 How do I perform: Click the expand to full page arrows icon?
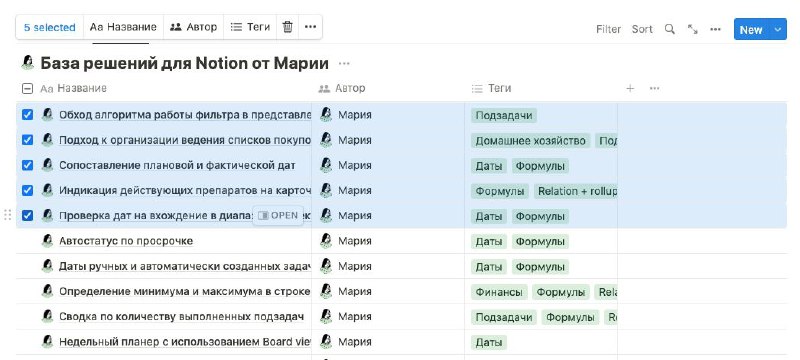(x=692, y=29)
